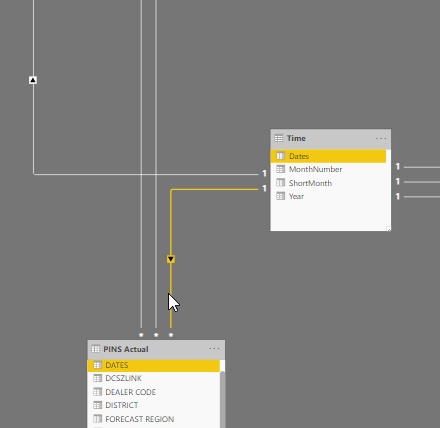
Task: Click the column icon beside Year
Action: [281, 196]
